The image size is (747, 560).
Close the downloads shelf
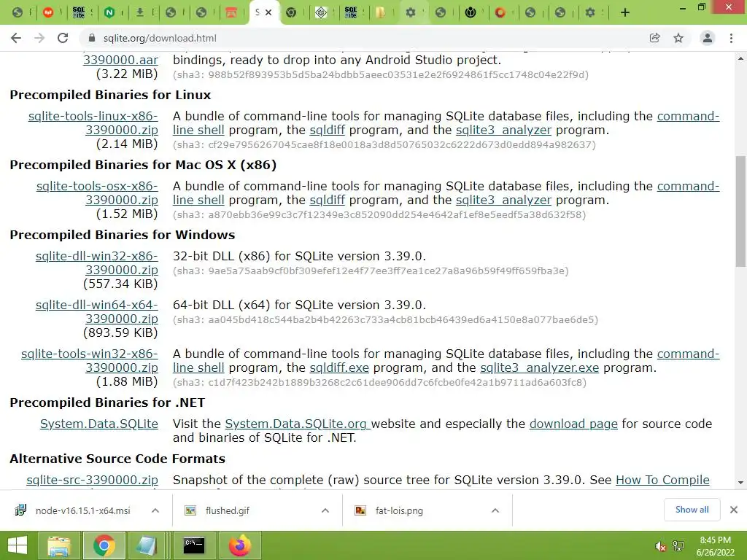pyautogui.click(x=734, y=510)
